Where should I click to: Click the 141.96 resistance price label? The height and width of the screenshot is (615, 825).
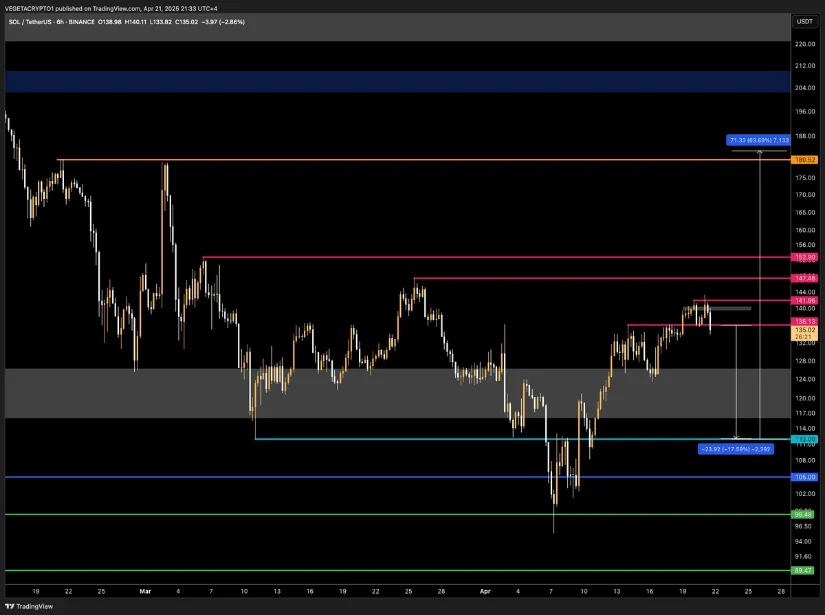(804, 300)
